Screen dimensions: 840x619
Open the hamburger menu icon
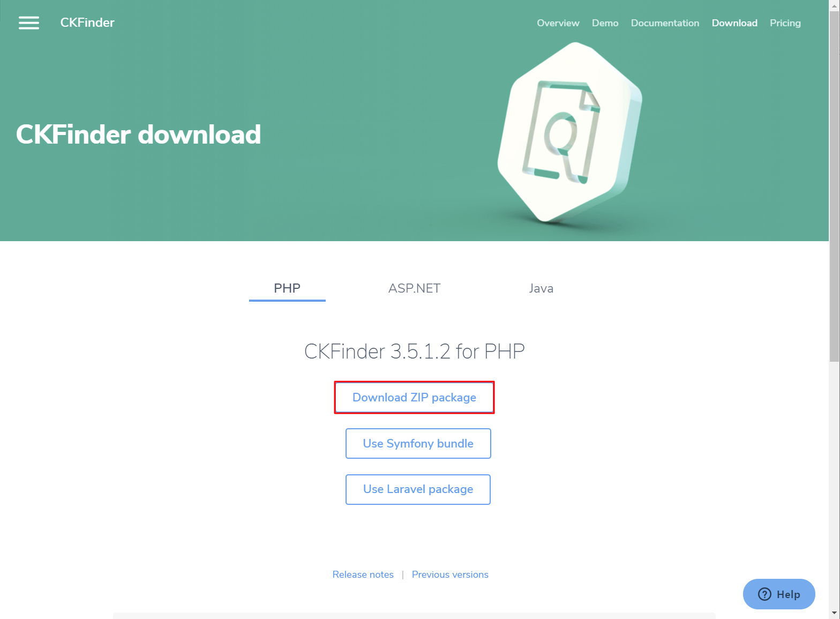(x=29, y=23)
